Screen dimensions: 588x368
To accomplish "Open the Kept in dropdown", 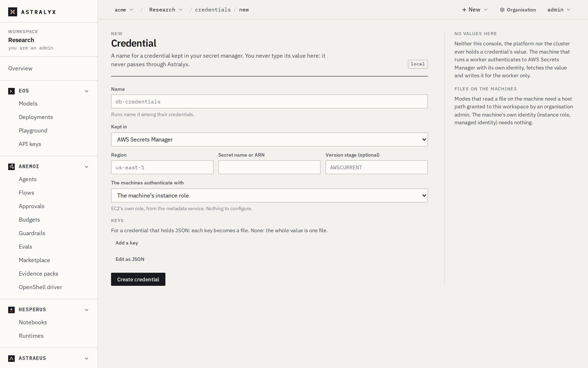I will tap(269, 139).
